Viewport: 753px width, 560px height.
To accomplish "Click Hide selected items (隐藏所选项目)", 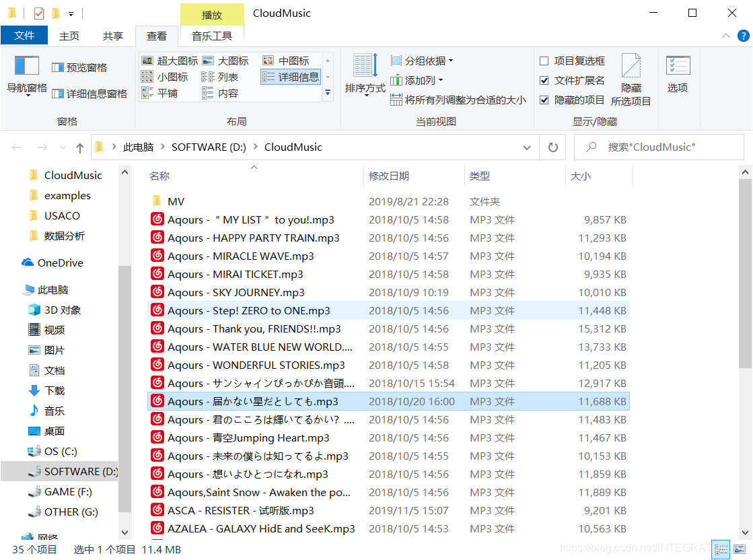I will pos(631,79).
